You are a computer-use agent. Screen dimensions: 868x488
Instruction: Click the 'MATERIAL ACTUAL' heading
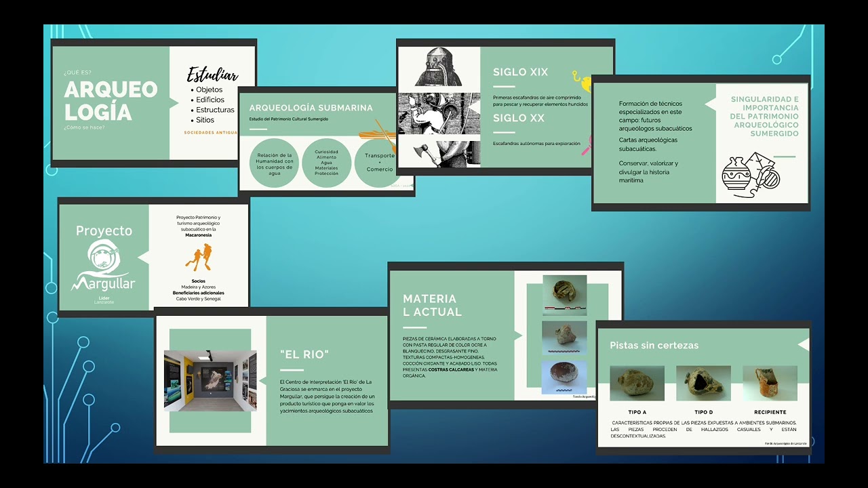click(432, 305)
